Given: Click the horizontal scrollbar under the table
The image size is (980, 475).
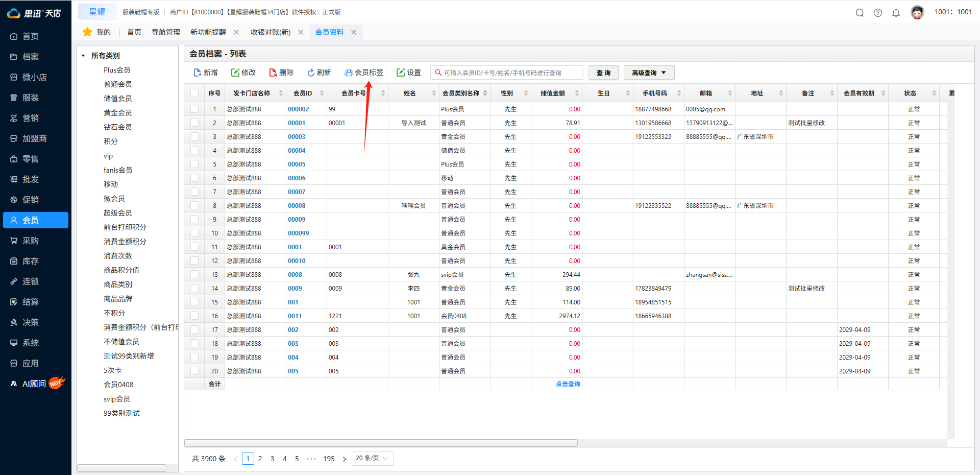Looking at the screenshot, I should coord(381,443).
